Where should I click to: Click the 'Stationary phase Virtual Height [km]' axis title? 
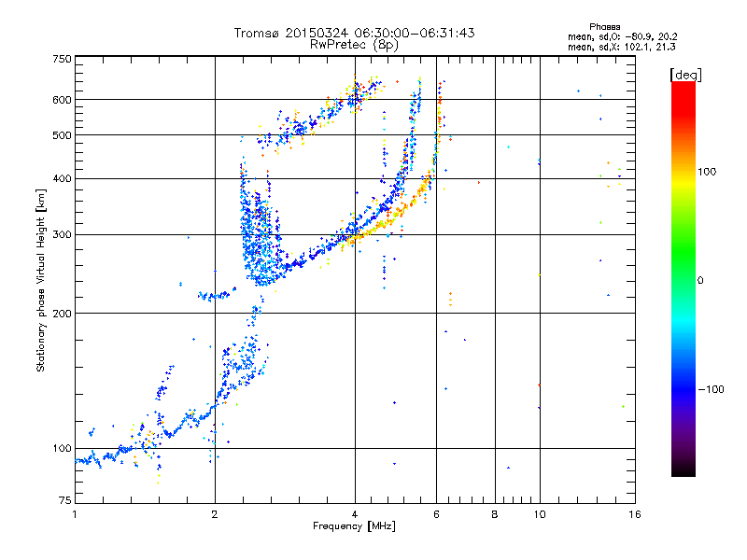41,280
